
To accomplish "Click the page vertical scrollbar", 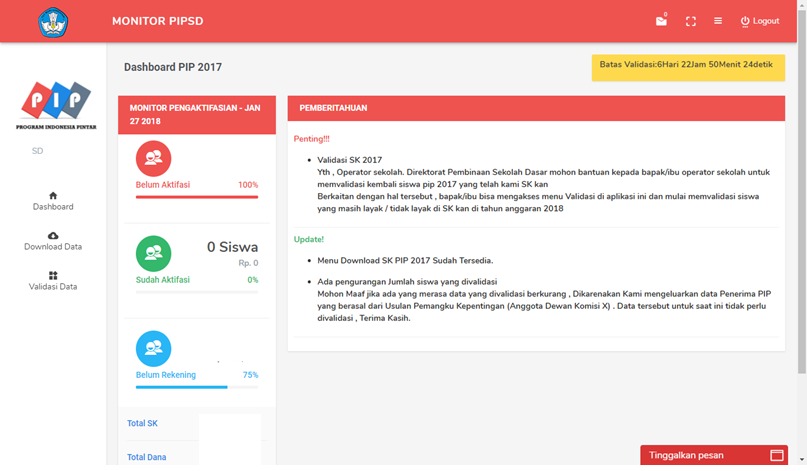I will 802,190.
